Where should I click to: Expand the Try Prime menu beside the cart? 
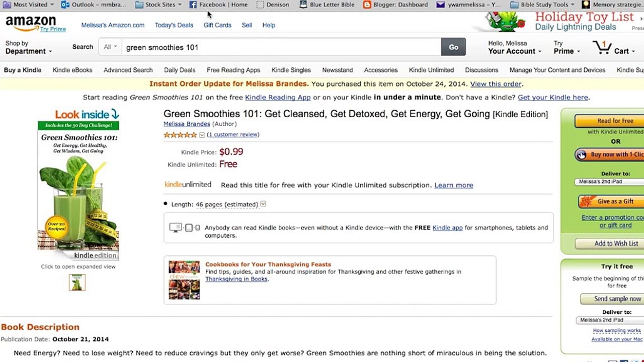click(x=567, y=47)
